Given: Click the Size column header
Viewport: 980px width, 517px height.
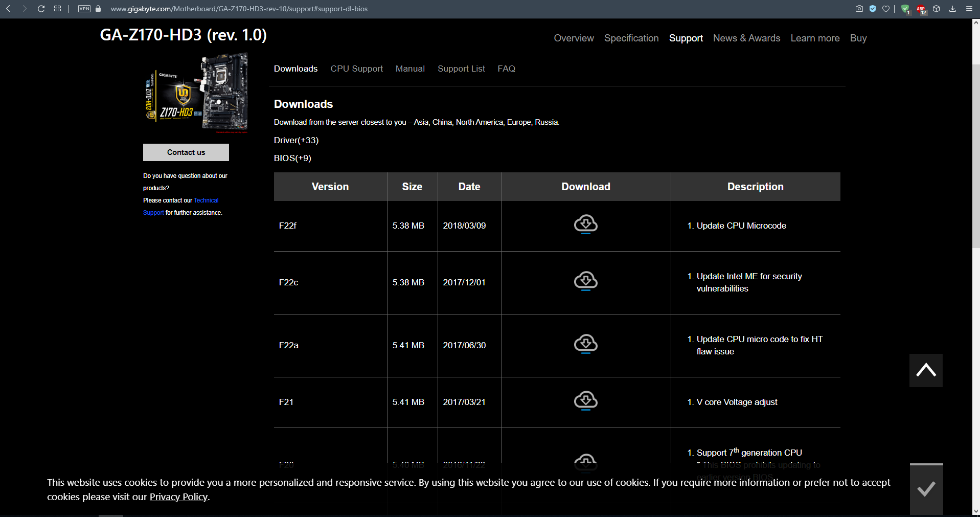Looking at the screenshot, I should 412,187.
